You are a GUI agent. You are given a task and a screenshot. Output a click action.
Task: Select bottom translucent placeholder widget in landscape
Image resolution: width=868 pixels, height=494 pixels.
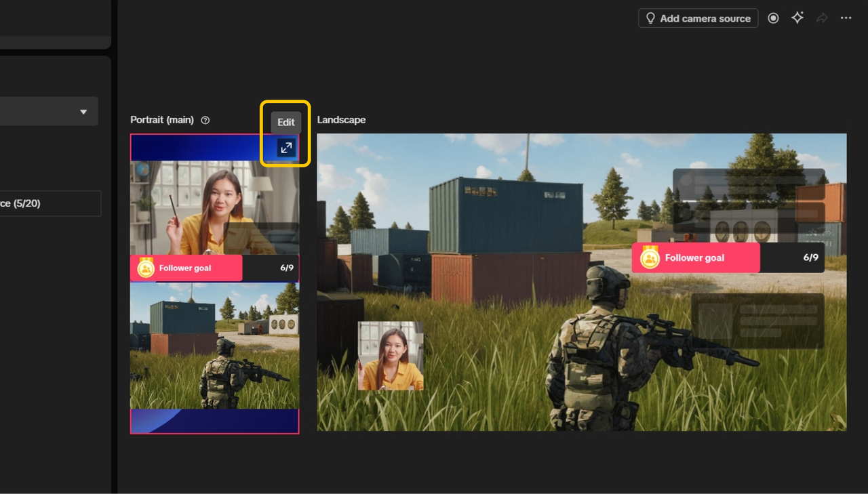(x=757, y=321)
